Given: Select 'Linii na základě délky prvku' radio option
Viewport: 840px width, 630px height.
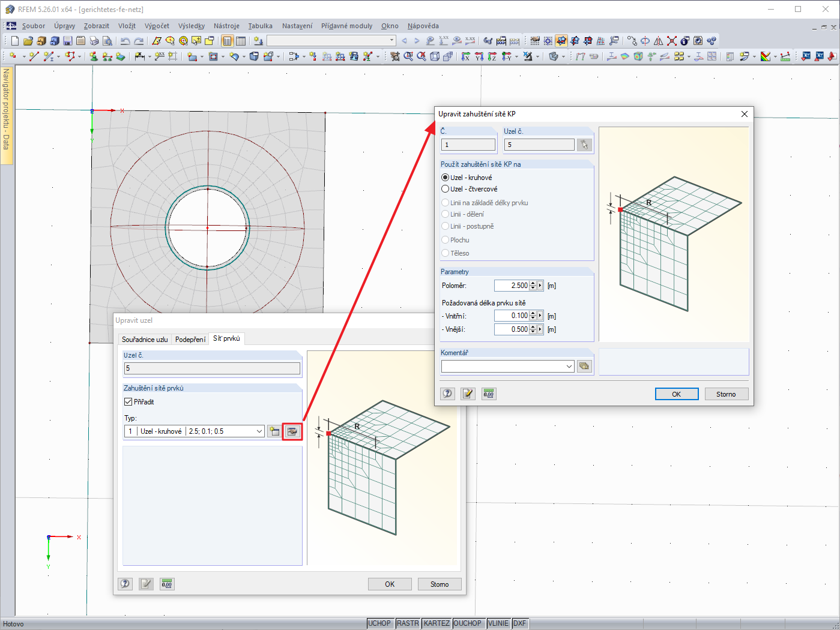Looking at the screenshot, I should point(446,203).
